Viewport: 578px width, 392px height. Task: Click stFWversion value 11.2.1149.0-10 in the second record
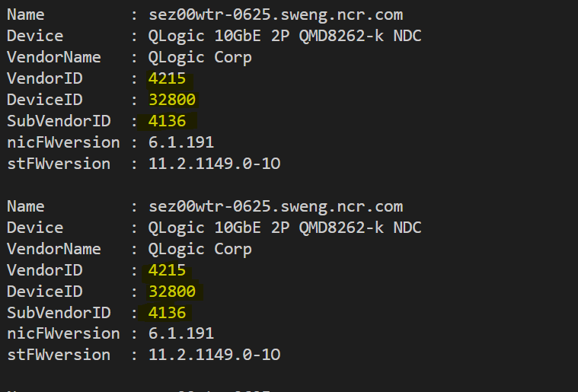point(214,355)
